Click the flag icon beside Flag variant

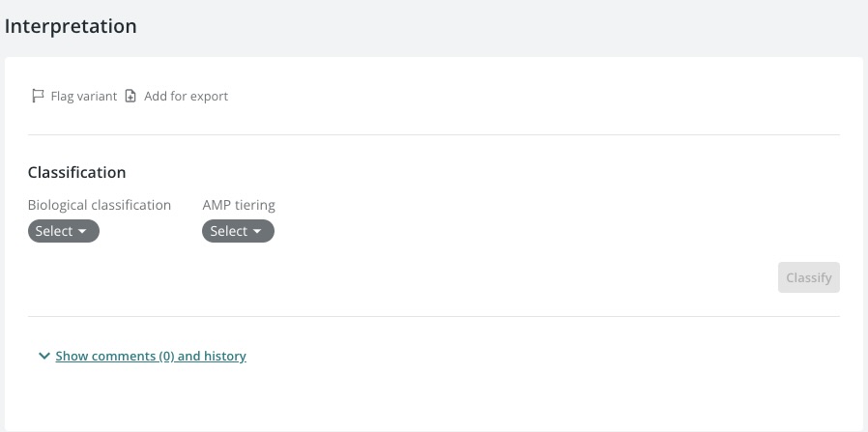38,97
